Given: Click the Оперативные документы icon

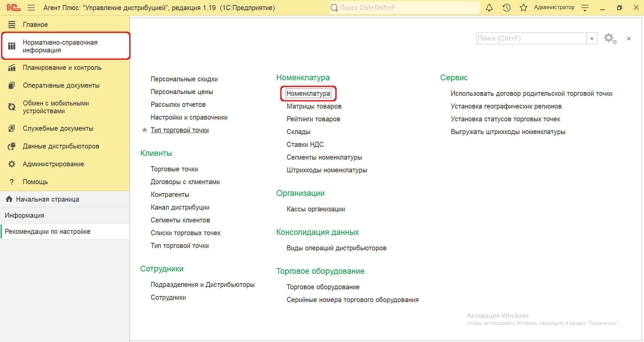Looking at the screenshot, I should point(12,85).
